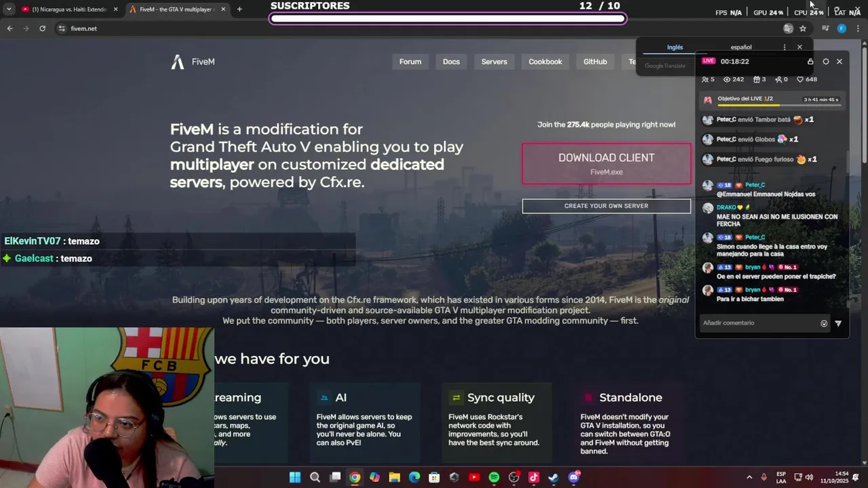The width and height of the screenshot is (868, 488).
Task: Open Spotify from the taskbar
Action: click(494, 477)
